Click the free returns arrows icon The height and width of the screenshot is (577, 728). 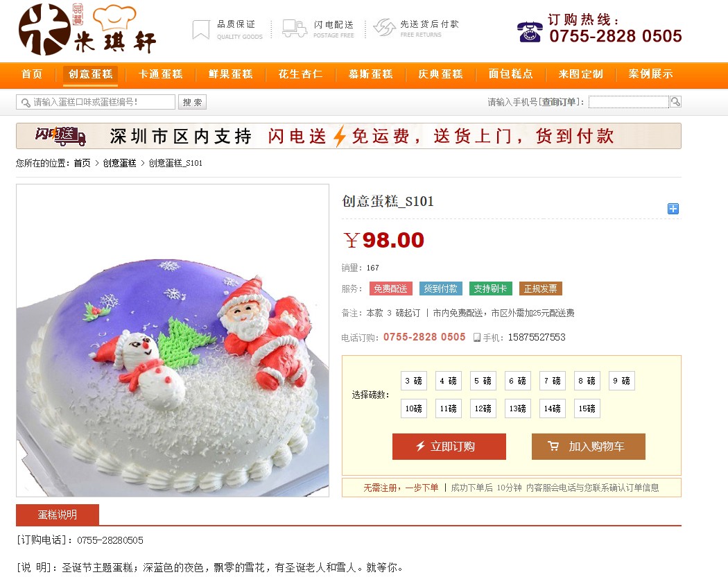coord(384,28)
